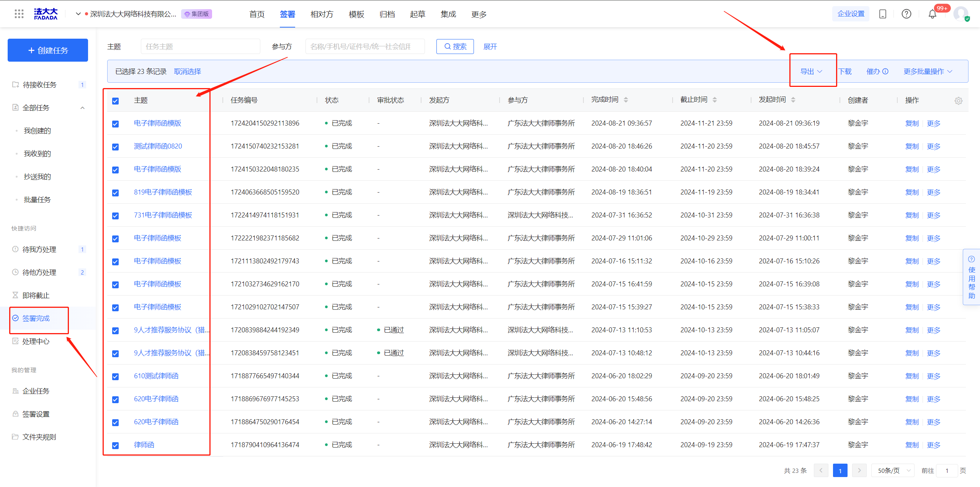Image resolution: width=980 pixels, height=487 pixels.
Task: Sort by 发起时间 column arrows
Action: pyautogui.click(x=793, y=100)
